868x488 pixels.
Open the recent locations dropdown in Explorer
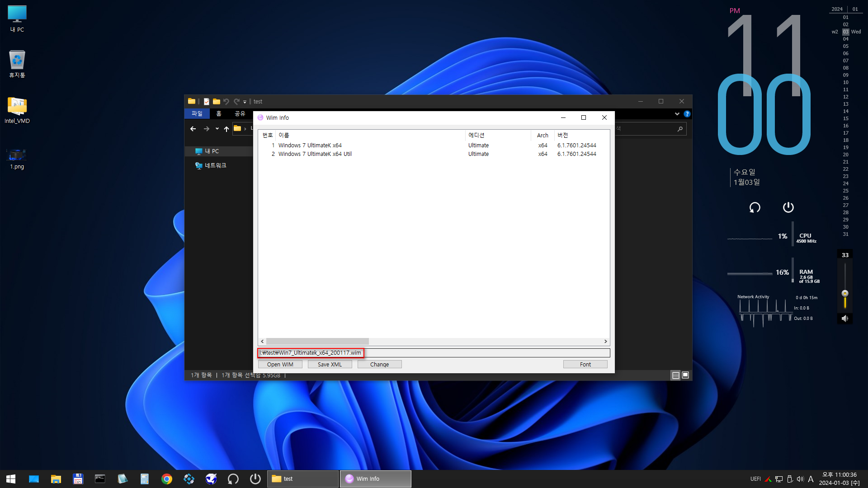217,129
